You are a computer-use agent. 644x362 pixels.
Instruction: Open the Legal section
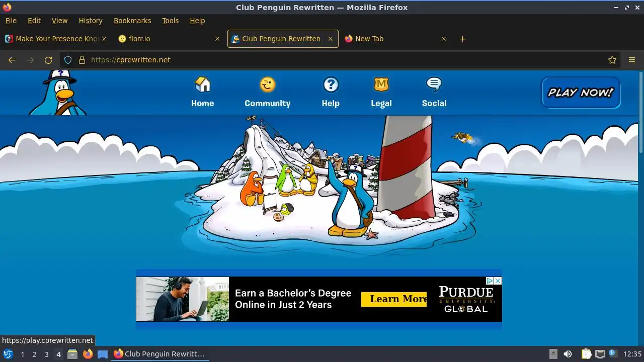tap(381, 93)
